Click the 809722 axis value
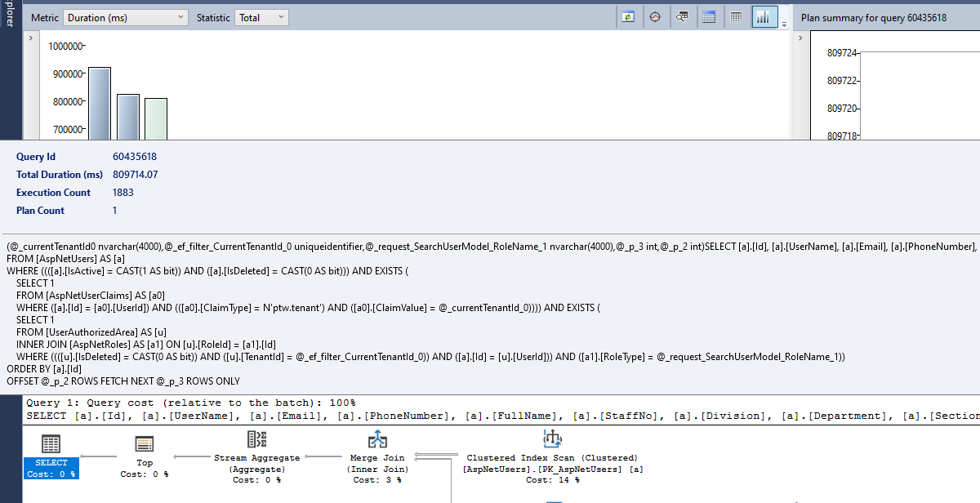The image size is (980, 503). (842, 81)
